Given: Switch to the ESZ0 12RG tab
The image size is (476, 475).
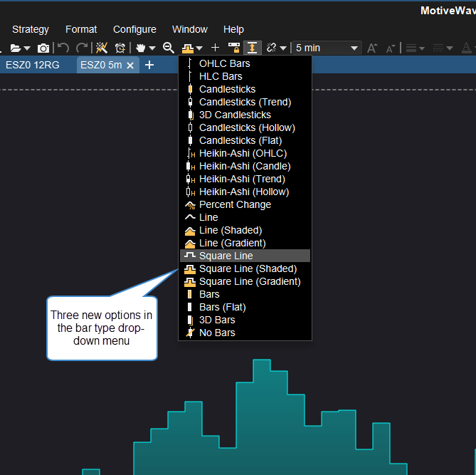Looking at the screenshot, I should (33, 65).
